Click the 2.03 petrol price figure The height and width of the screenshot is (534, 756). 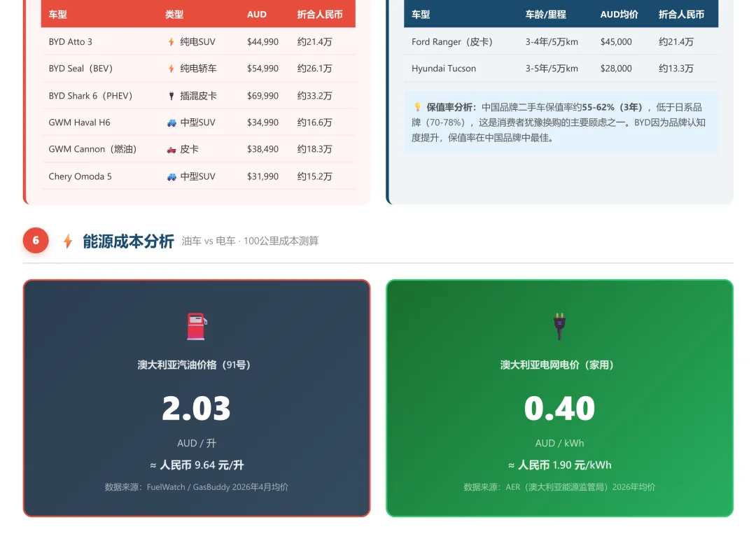(196, 409)
